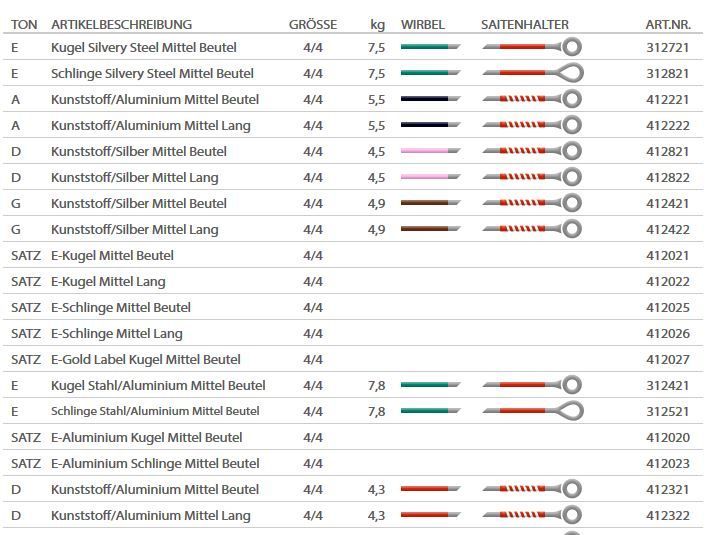
Task: Click the green peg color bar for 312721
Action: (x=430, y=47)
